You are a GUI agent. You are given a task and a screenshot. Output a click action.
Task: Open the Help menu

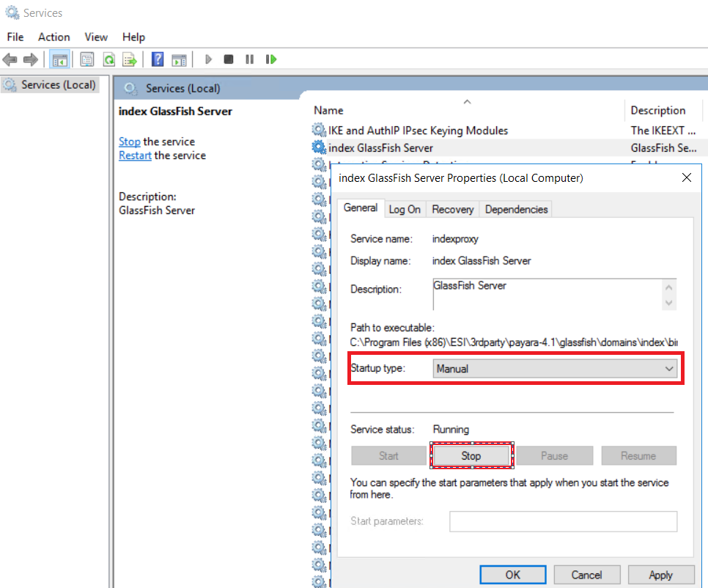[133, 37]
